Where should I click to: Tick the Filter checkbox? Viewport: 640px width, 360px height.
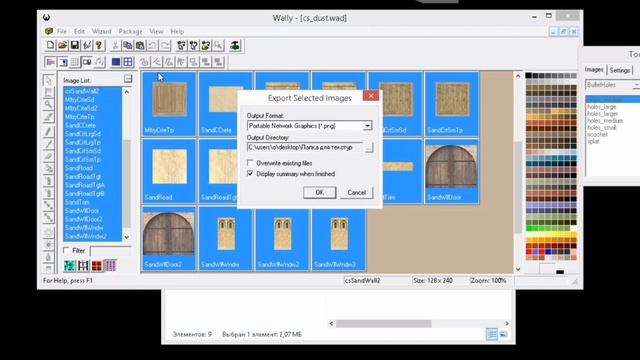click(x=67, y=250)
